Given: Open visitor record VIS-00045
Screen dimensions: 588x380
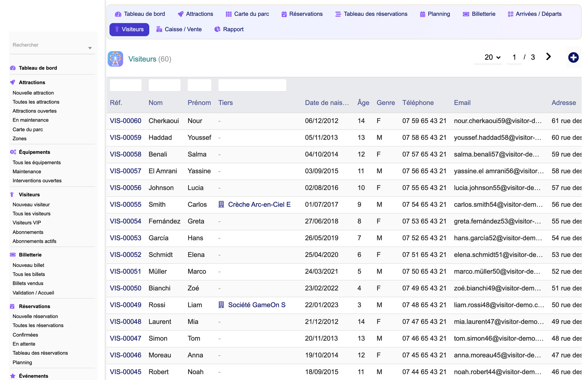Looking at the screenshot, I should pos(125,372).
